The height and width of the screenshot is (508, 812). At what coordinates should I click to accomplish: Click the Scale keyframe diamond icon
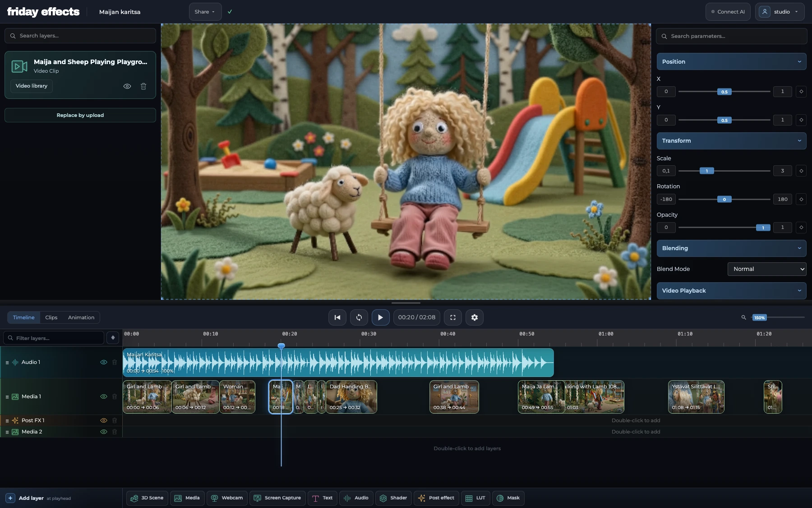coord(801,171)
